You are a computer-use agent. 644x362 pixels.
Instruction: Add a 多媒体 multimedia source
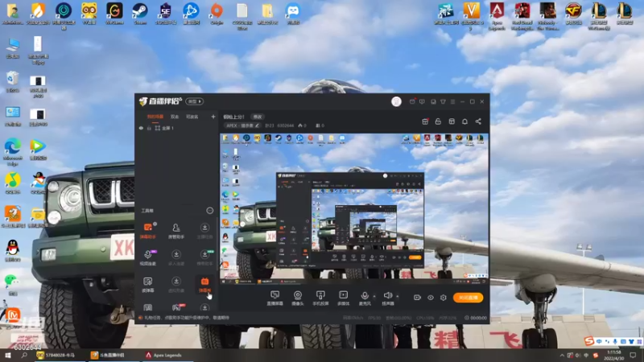coord(344,298)
